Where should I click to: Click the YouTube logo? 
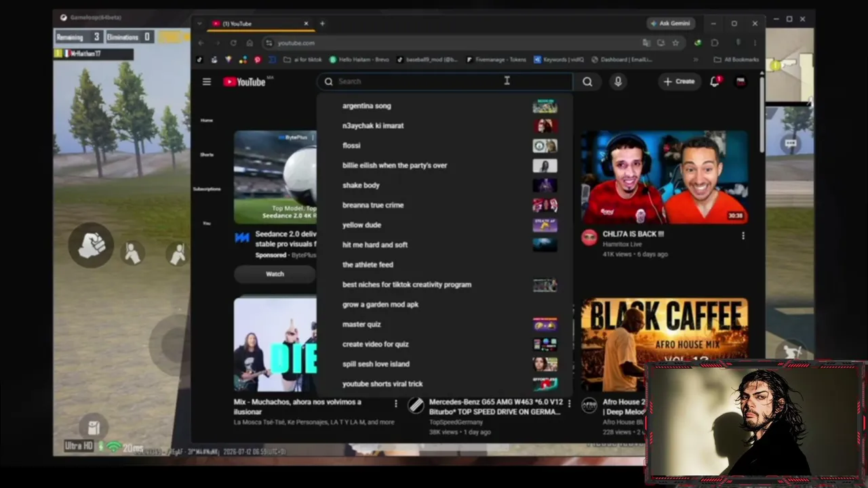pyautogui.click(x=244, y=82)
